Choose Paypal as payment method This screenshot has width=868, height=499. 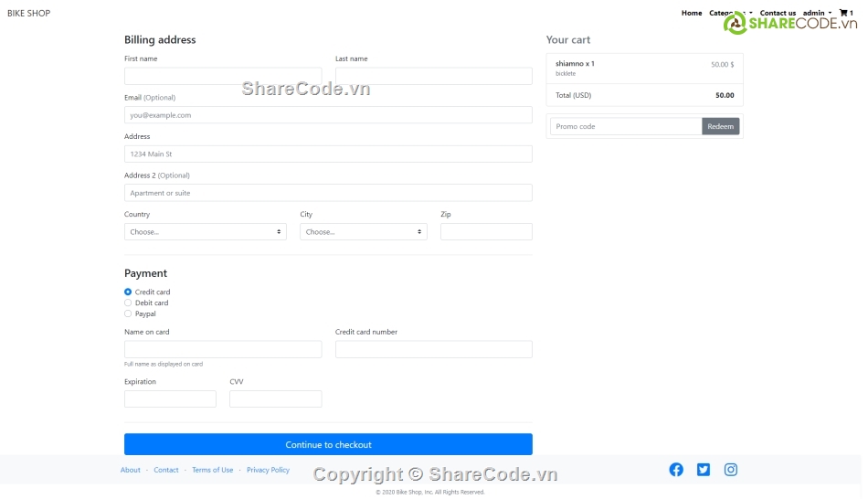click(x=128, y=314)
